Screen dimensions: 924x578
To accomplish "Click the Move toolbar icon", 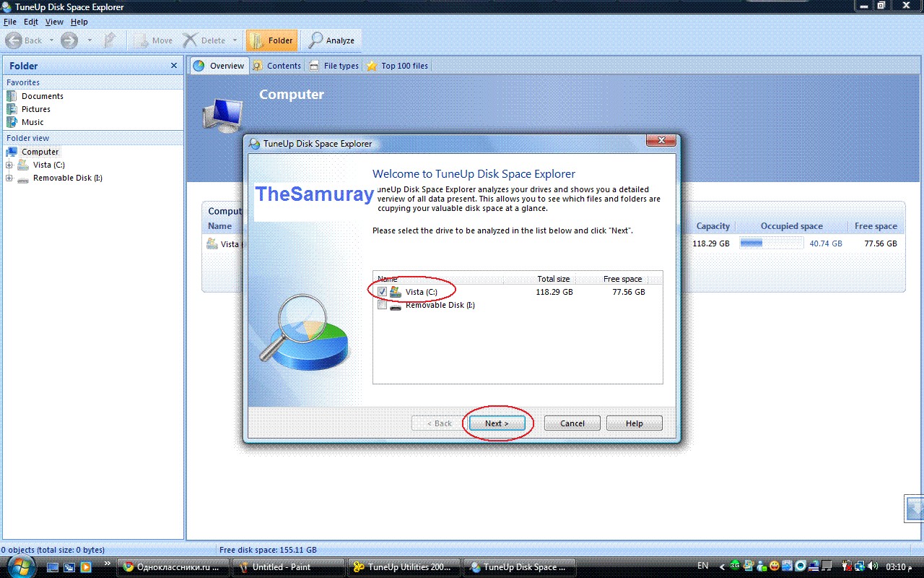I will (141, 40).
